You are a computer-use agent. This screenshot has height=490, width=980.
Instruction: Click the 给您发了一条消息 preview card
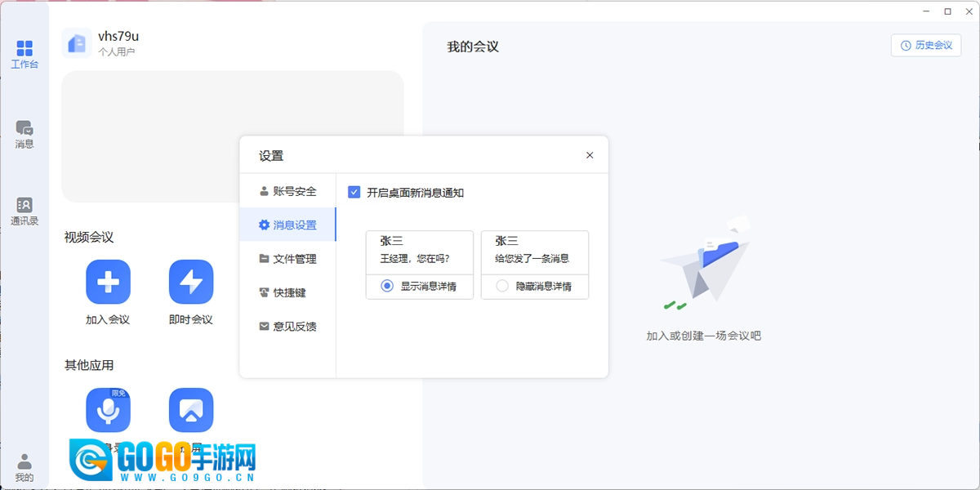tap(535, 252)
